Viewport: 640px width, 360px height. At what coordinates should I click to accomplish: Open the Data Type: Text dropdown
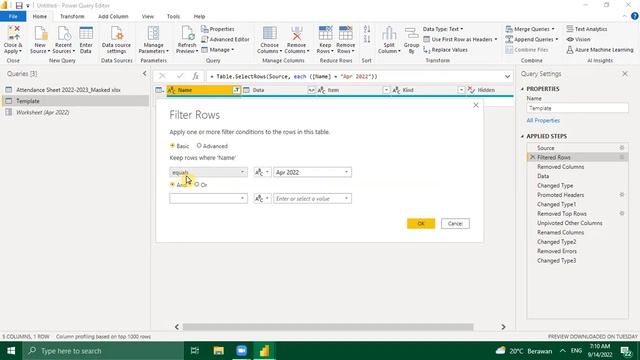pos(443,29)
